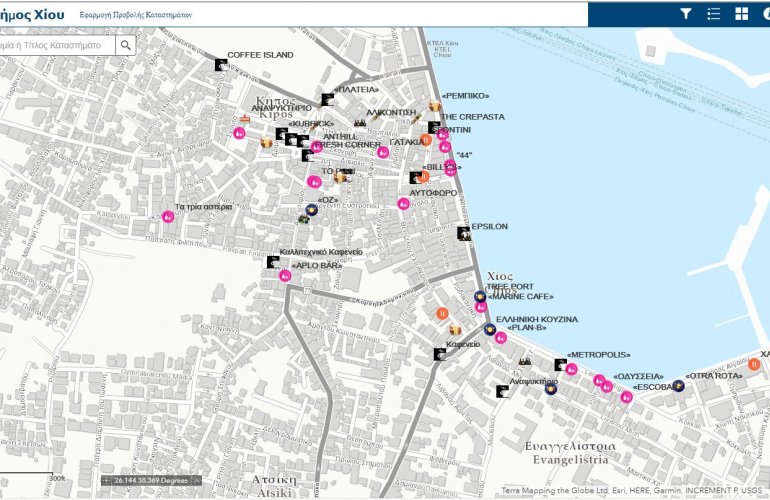This screenshot has width=770, height=500.
Task: Select the ΑΝΑΨΥΚΤΗΡΙΟ orange cake marker near Κήπος
Action: point(245,119)
